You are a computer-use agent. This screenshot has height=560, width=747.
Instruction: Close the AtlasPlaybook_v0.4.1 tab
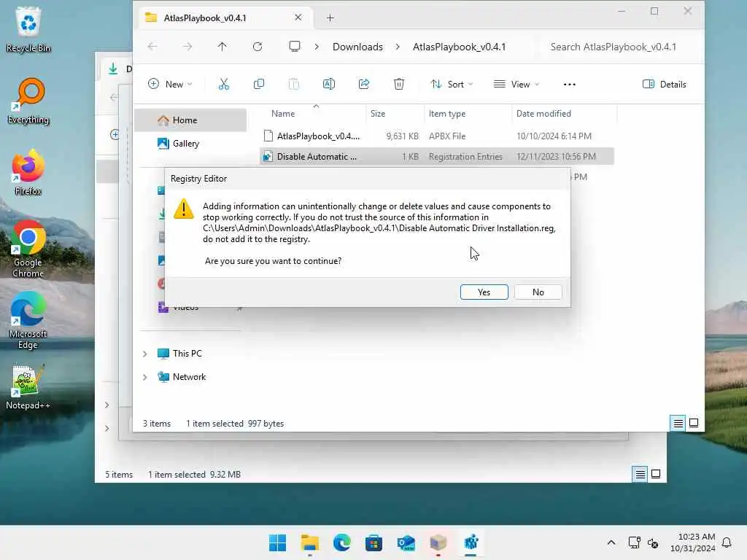(x=298, y=17)
